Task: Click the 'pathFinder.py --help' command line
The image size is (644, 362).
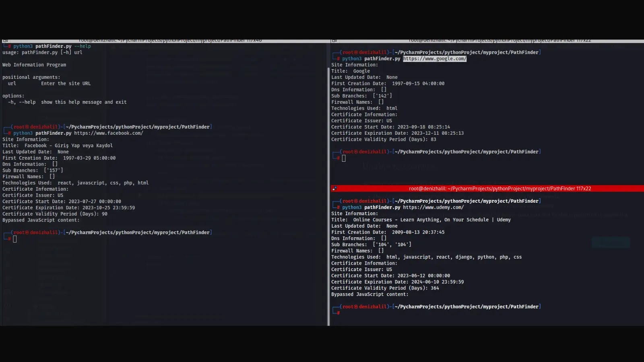Action: 52,46
